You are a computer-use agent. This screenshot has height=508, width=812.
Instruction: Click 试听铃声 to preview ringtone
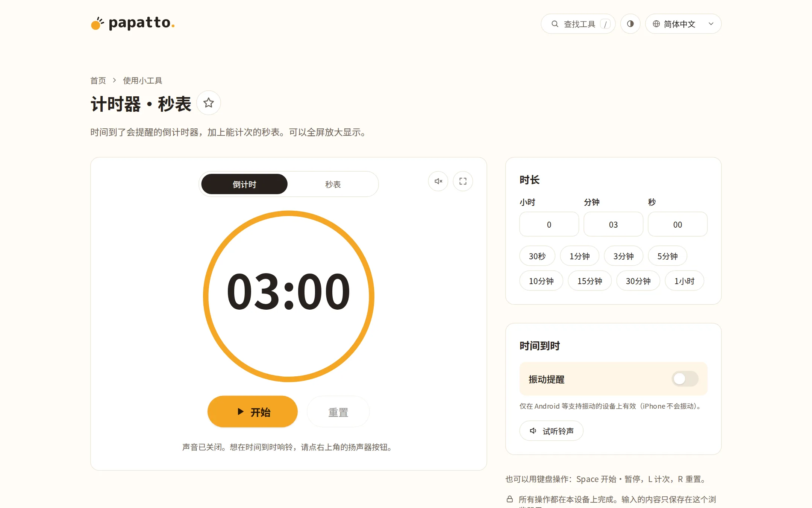[x=551, y=430]
